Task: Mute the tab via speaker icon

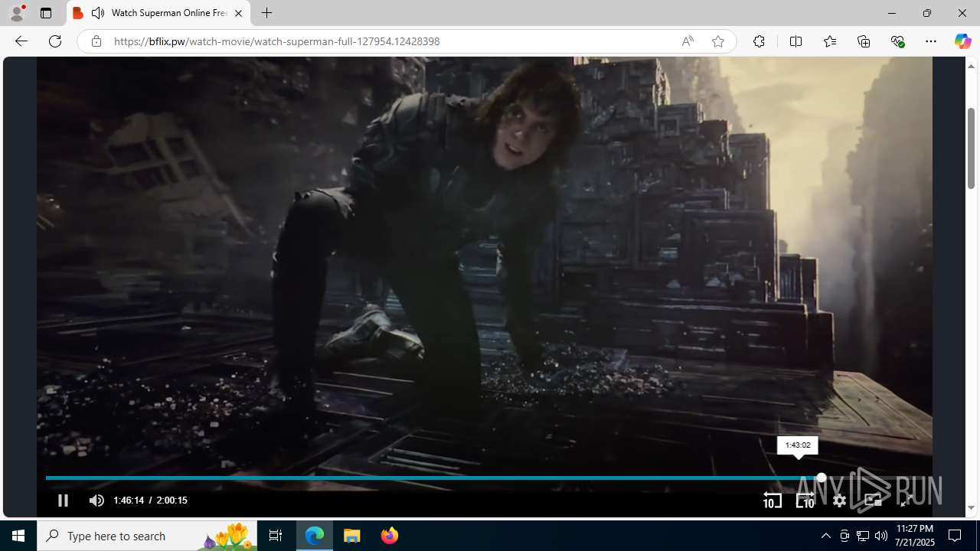Action: click(x=97, y=13)
